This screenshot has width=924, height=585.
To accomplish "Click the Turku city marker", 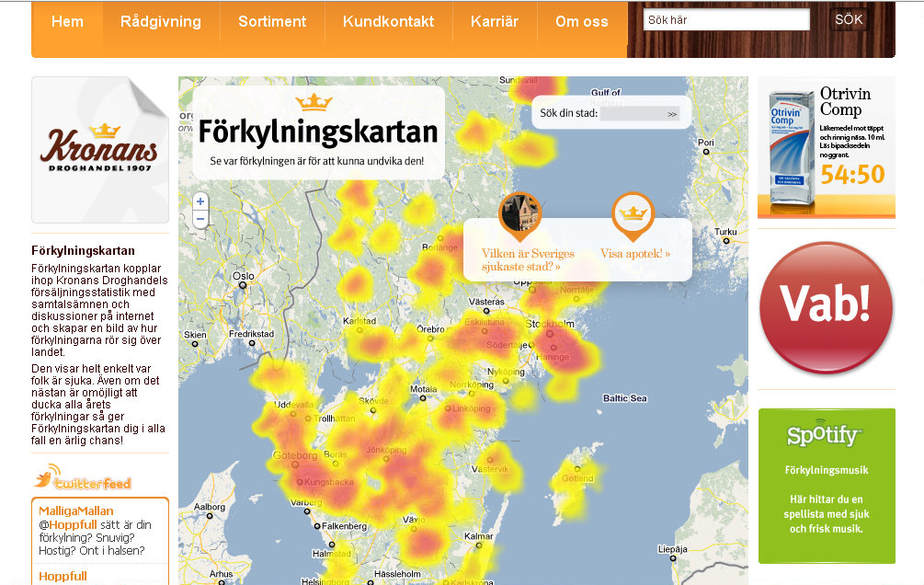I will pyautogui.click(x=726, y=241).
